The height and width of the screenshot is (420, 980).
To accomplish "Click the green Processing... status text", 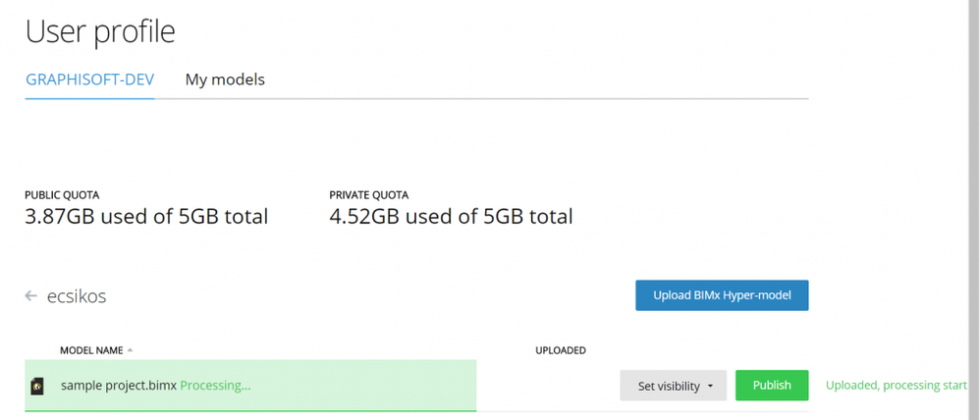I will 215,386.
